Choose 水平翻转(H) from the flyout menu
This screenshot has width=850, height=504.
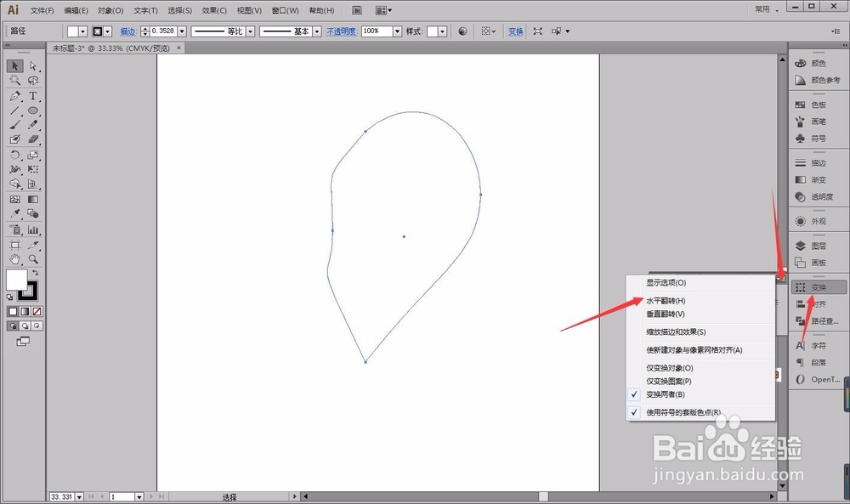pyautogui.click(x=700, y=301)
